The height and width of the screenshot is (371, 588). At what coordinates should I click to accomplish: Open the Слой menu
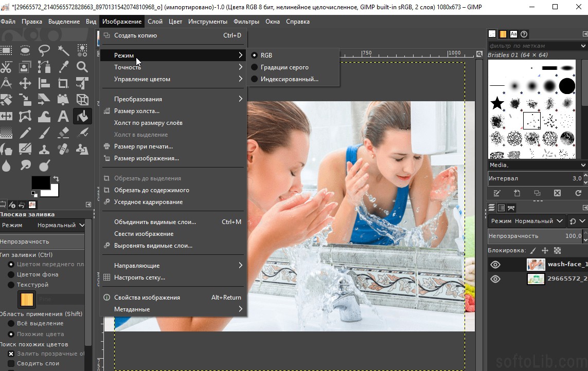tap(155, 22)
